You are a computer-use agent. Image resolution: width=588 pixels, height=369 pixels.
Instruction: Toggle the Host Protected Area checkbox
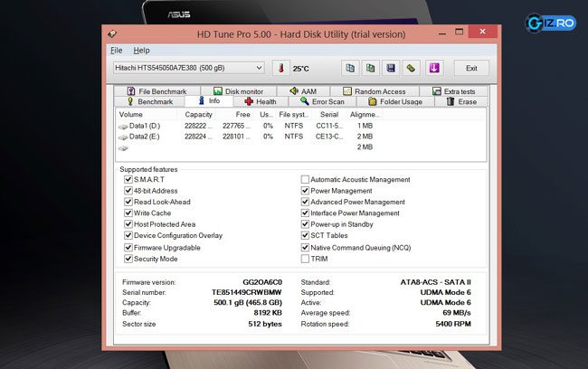128,224
